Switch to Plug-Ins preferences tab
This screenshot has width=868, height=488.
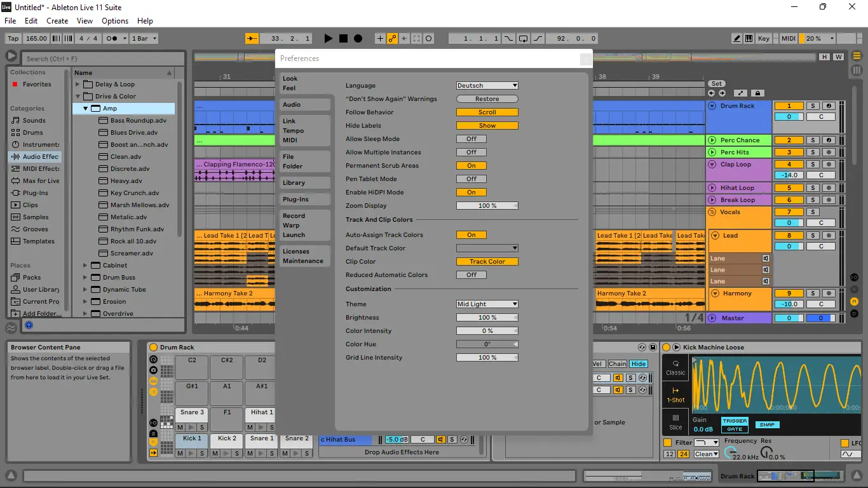[x=305, y=200]
